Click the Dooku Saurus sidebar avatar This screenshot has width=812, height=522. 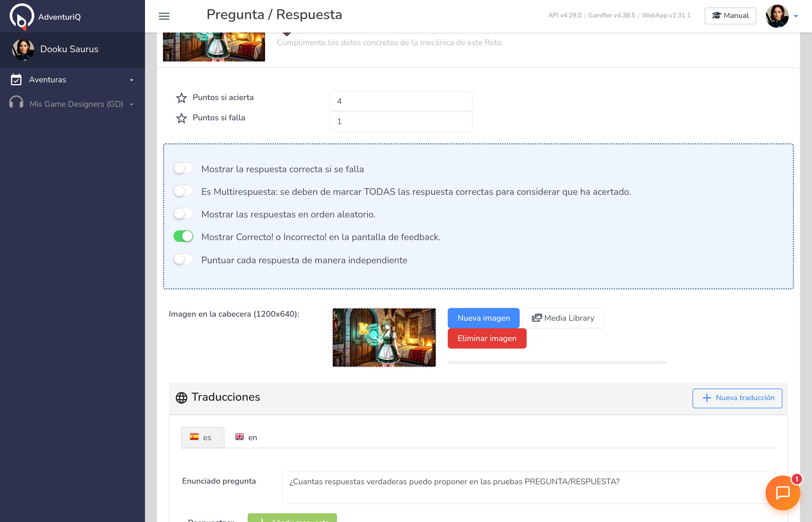[23, 50]
